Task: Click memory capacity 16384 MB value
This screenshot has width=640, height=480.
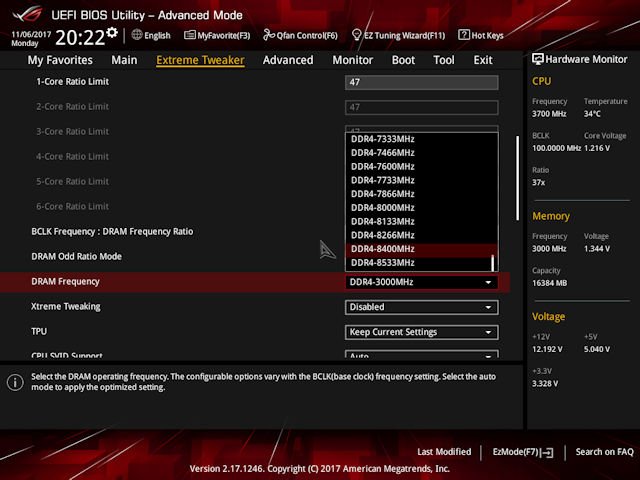Action: tap(549, 283)
